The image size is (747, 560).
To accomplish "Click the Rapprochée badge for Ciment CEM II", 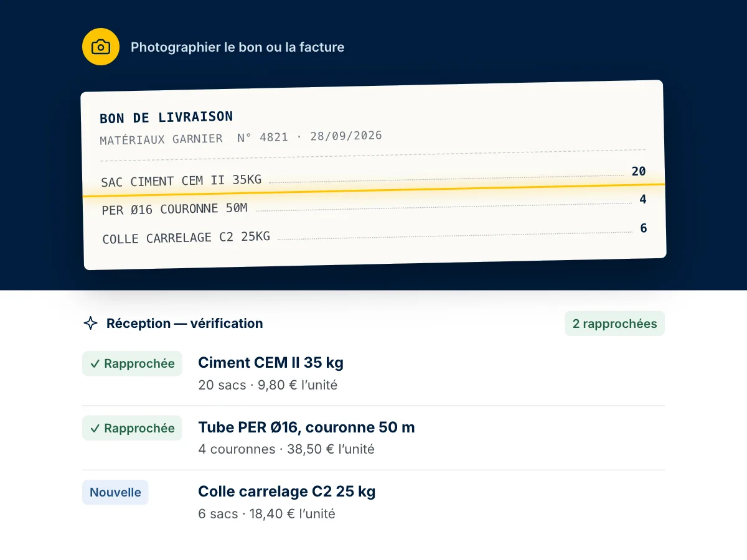I will 132,363.
